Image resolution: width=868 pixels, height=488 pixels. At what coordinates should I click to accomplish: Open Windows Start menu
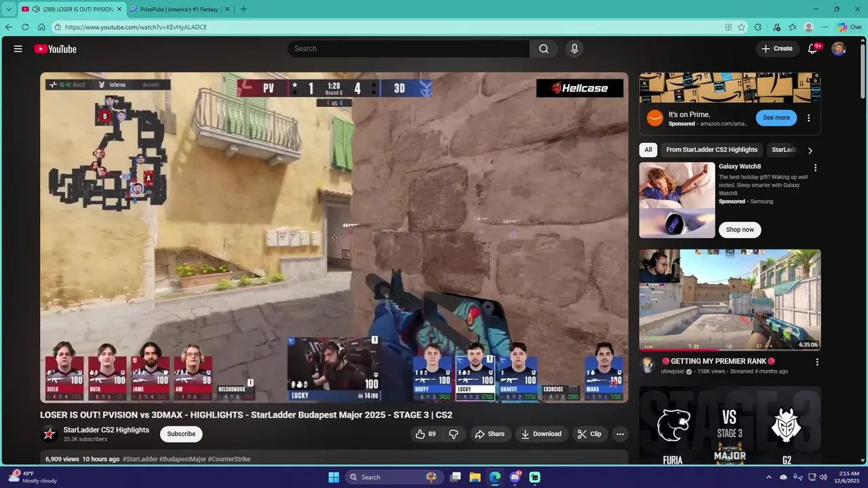pos(334,477)
